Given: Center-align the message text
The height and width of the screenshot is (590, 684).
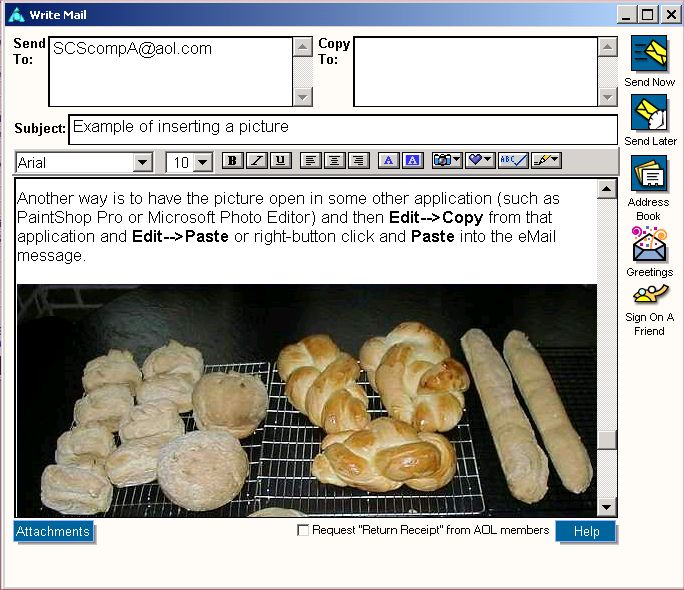Looking at the screenshot, I should coord(334,161).
